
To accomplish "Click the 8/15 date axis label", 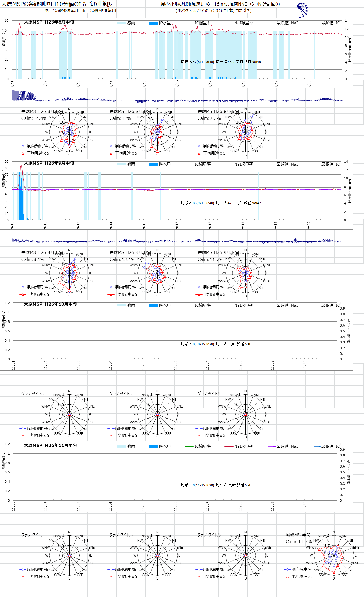I will pos(144,84).
